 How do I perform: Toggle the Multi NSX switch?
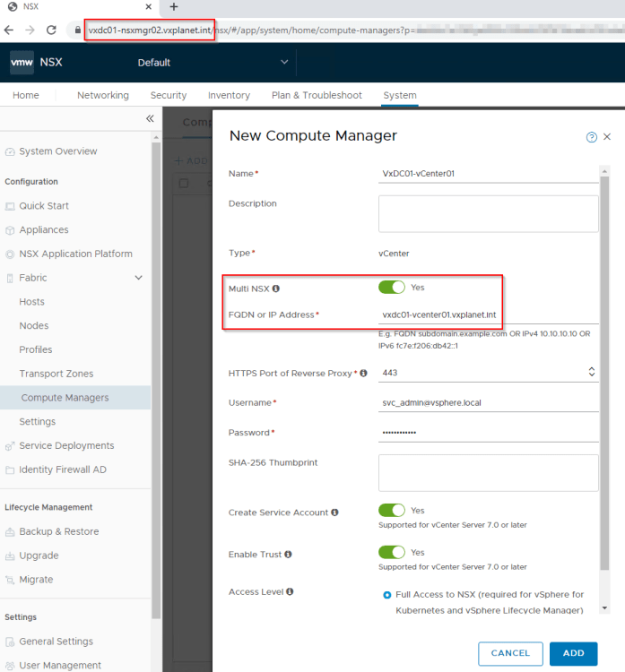pos(391,287)
